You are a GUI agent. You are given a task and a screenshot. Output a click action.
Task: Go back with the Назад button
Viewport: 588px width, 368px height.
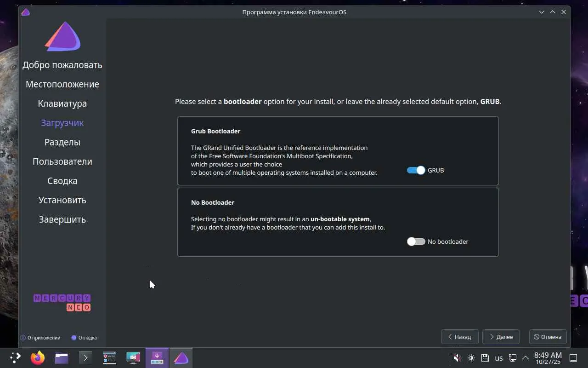pos(459,337)
